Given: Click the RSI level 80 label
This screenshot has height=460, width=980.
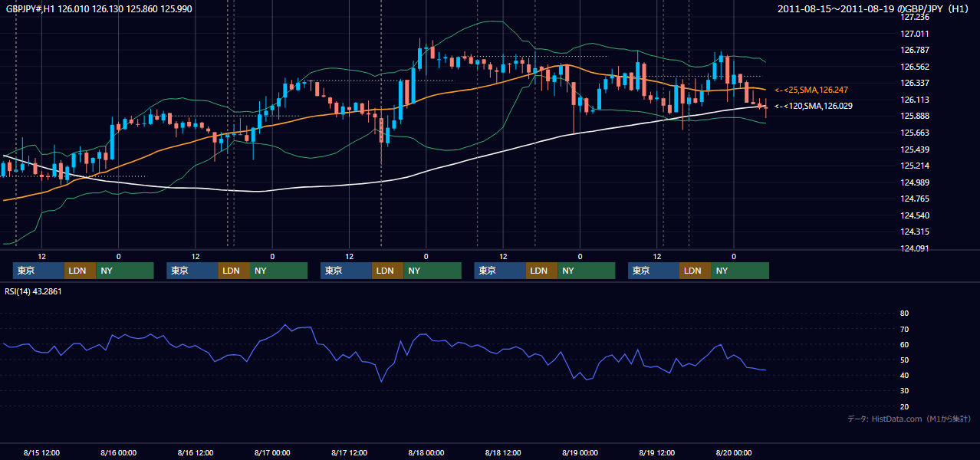Looking at the screenshot, I should click(x=904, y=314).
